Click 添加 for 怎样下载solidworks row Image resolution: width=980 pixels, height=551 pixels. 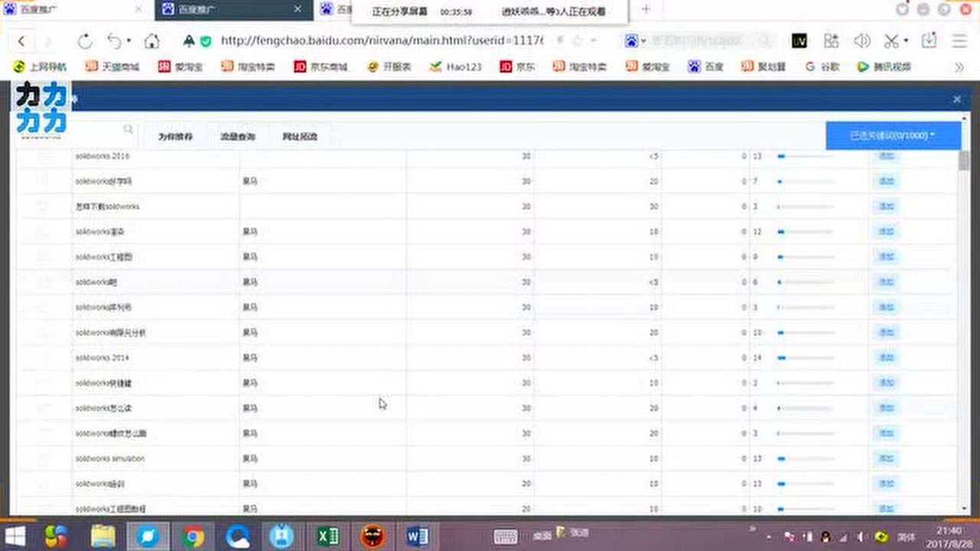pyautogui.click(x=886, y=207)
